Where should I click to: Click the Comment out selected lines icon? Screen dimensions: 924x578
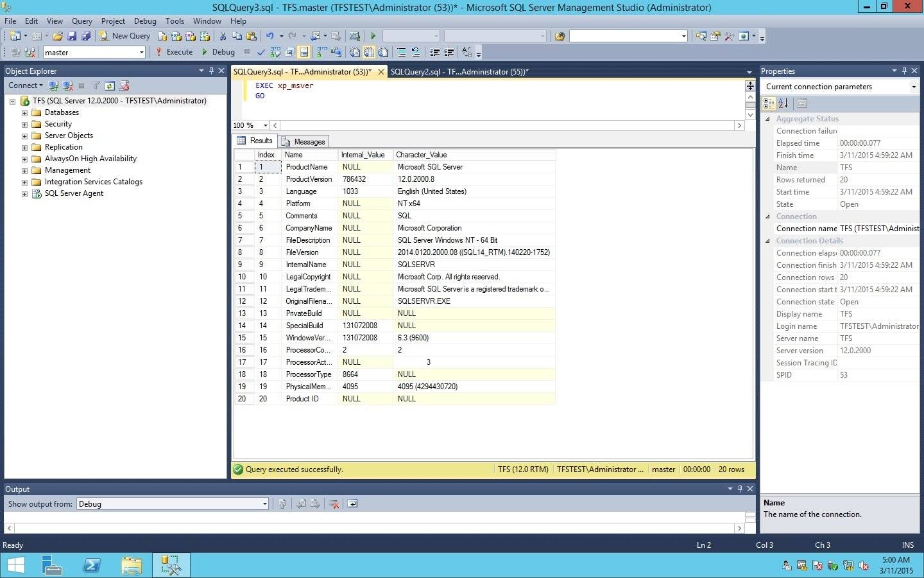(x=401, y=52)
